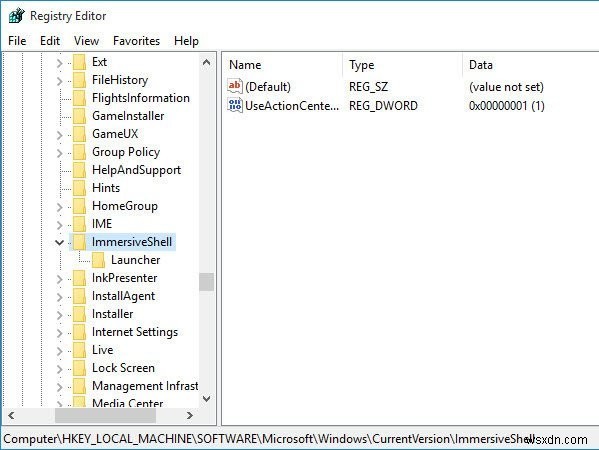The width and height of the screenshot is (599, 450).
Task: Click the Ext folder icon
Action: tap(79, 62)
